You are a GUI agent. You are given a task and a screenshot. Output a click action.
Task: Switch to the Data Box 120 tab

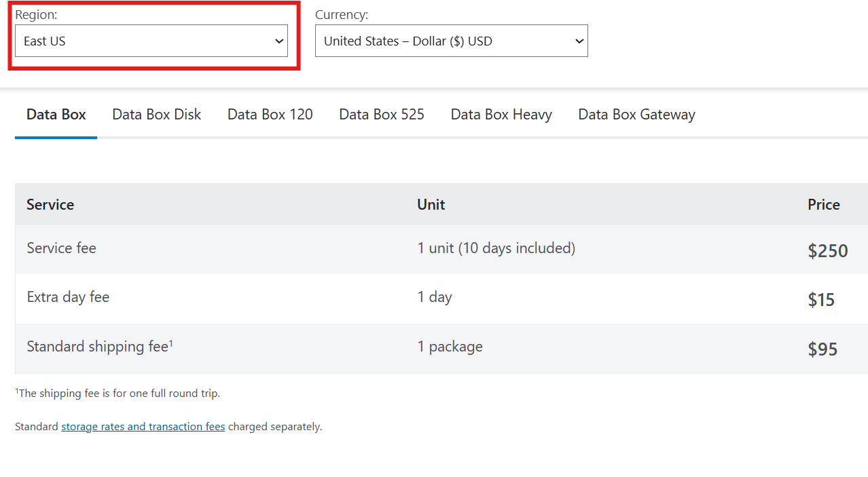[x=270, y=115]
